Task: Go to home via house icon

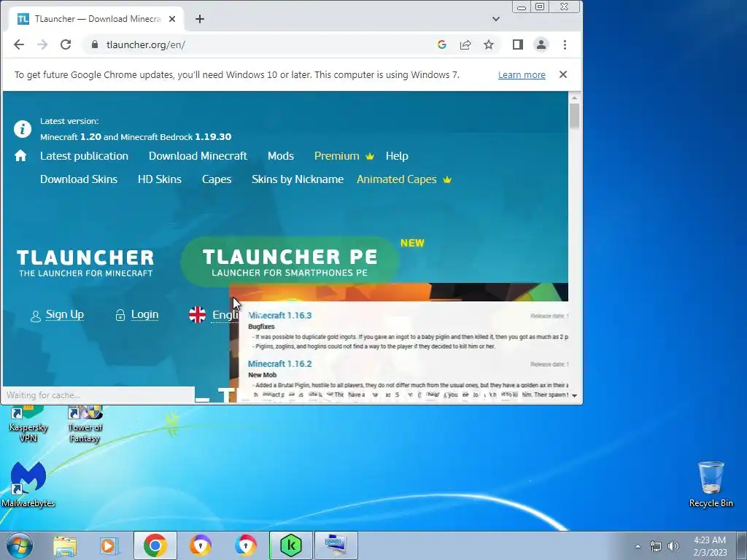Action: 20,156
